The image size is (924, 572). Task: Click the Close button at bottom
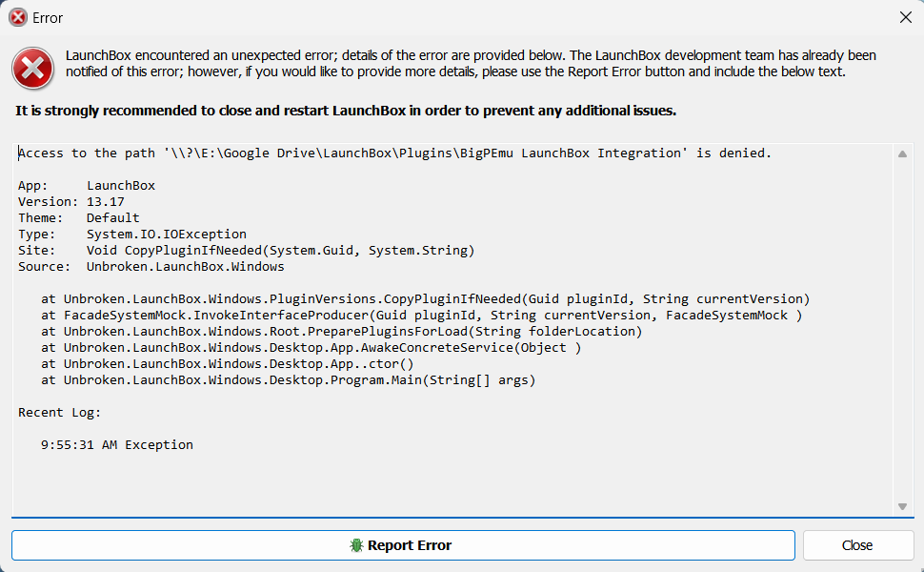[858, 545]
